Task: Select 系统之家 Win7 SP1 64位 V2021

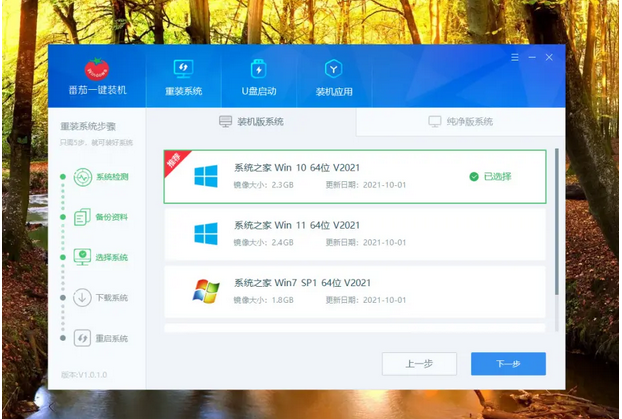Action: coord(355,292)
